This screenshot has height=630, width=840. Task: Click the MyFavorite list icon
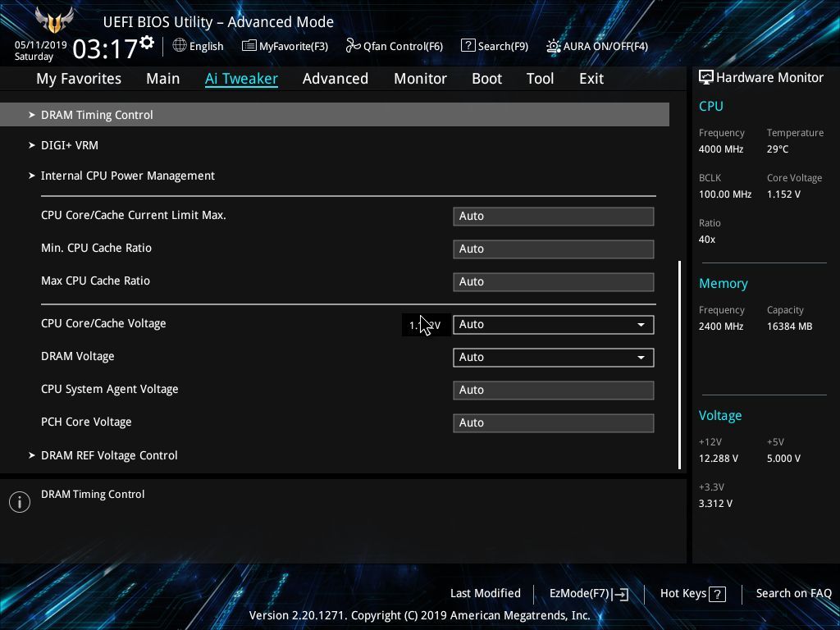249,46
